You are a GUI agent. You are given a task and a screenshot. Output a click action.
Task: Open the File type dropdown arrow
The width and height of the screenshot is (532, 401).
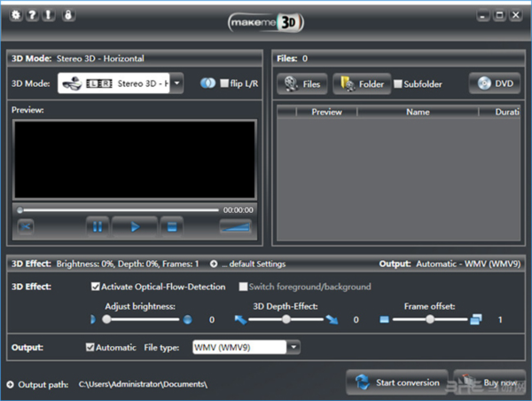(x=293, y=348)
